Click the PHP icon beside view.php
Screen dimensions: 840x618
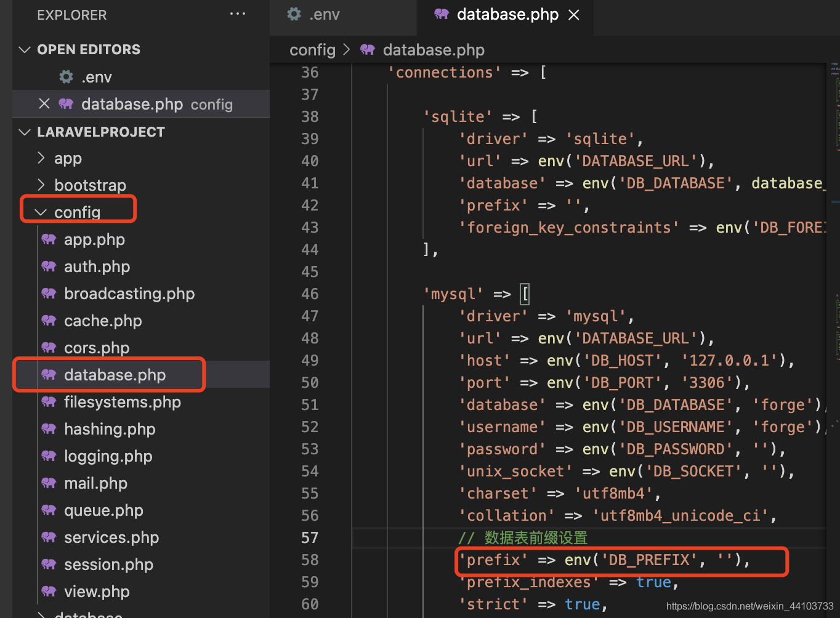49,592
